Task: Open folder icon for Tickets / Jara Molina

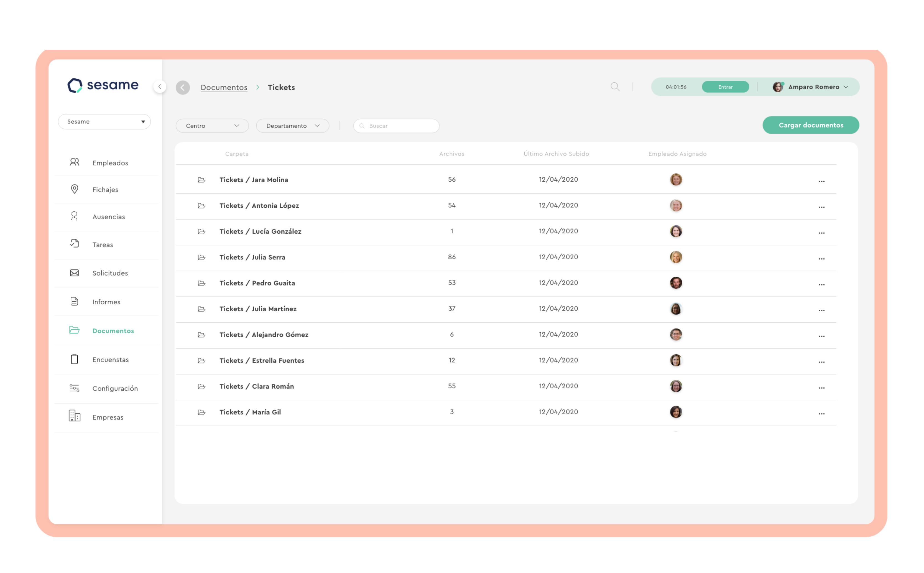Action: point(201,180)
